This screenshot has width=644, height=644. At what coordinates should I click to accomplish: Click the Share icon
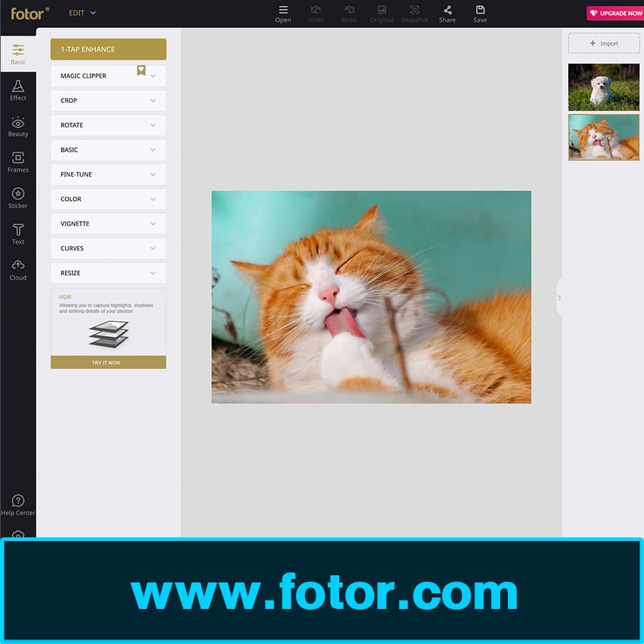(447, 14)
